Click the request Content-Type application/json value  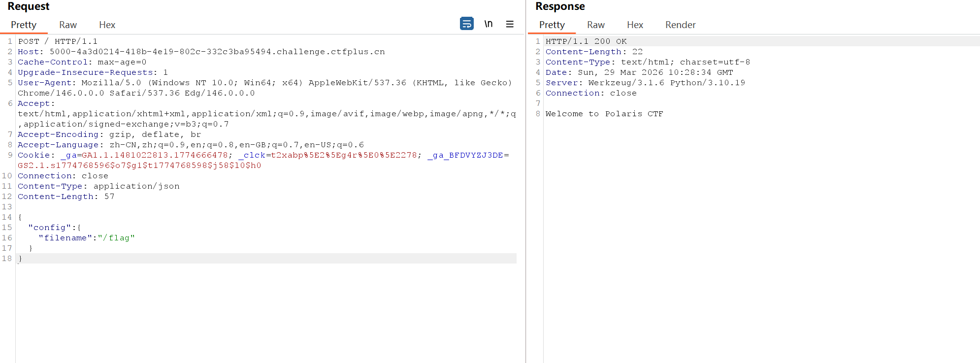point(136,186)
